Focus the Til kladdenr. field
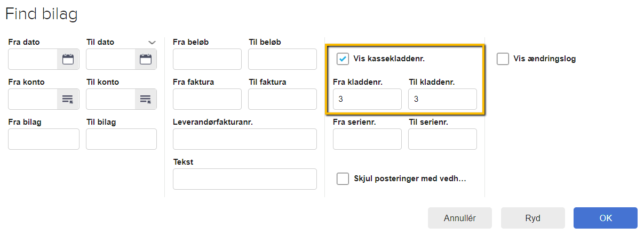The height and width of the screenshot is (235, 644). pos(442,99)
